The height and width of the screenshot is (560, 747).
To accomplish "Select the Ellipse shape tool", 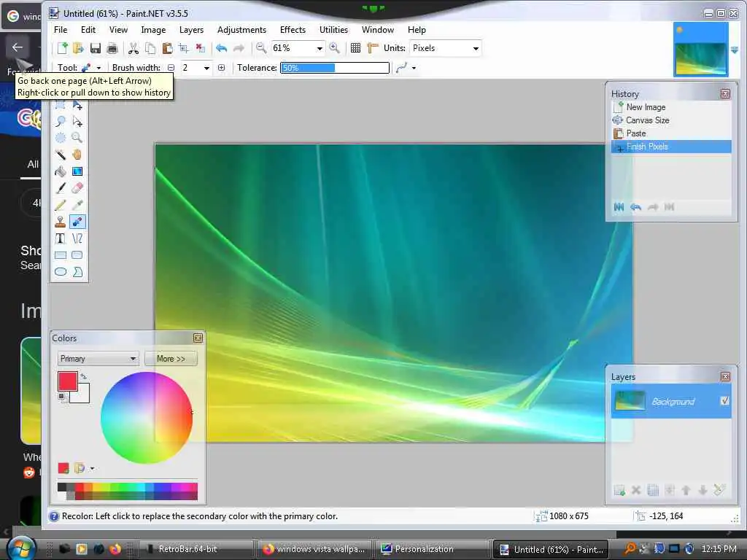I will click(x=61, y=272).
